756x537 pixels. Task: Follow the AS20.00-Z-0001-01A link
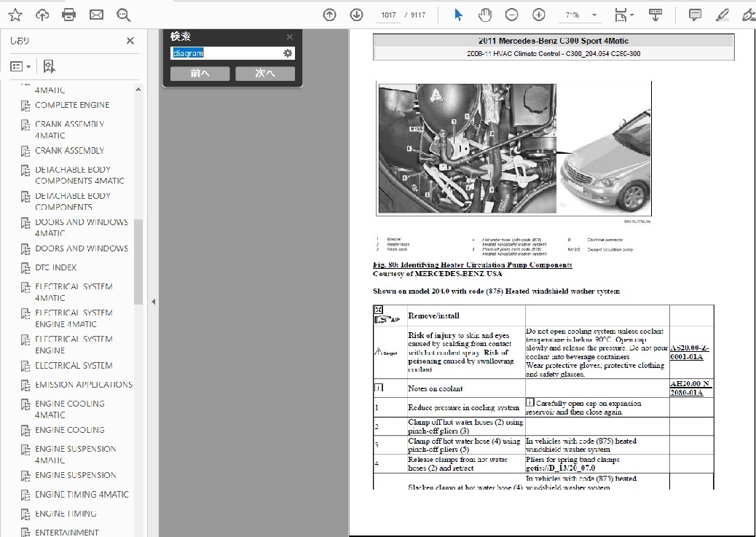tap(690, 352)
